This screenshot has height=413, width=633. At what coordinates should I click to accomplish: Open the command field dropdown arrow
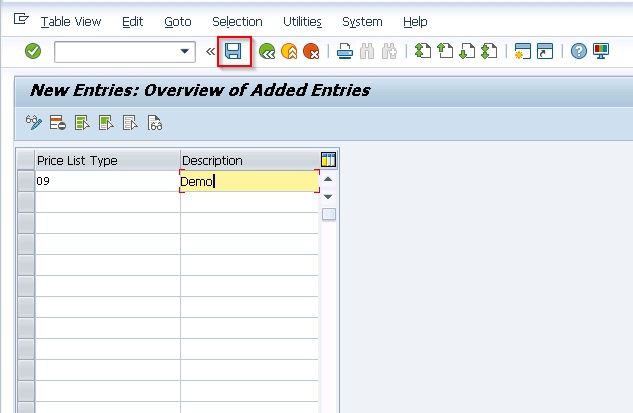pos(184,51)
